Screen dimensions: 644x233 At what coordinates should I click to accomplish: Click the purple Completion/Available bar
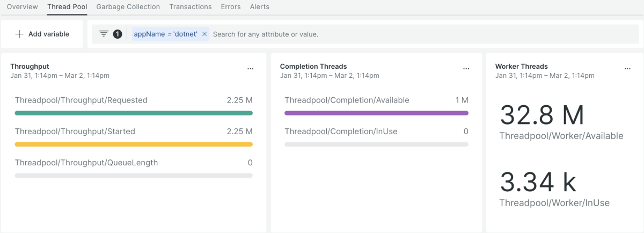pyautogui.click(x=376, y=113)
